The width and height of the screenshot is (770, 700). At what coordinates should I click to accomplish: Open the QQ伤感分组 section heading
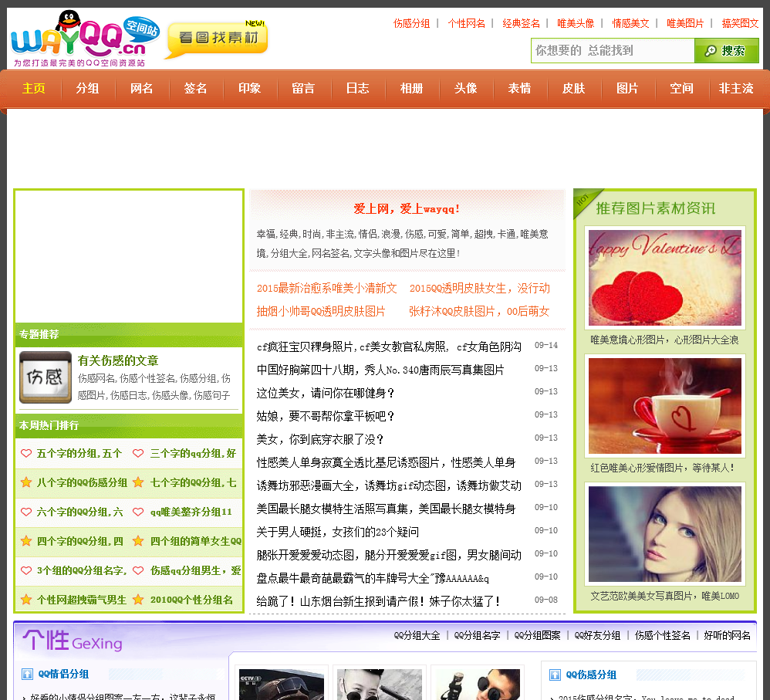point(591,675)
